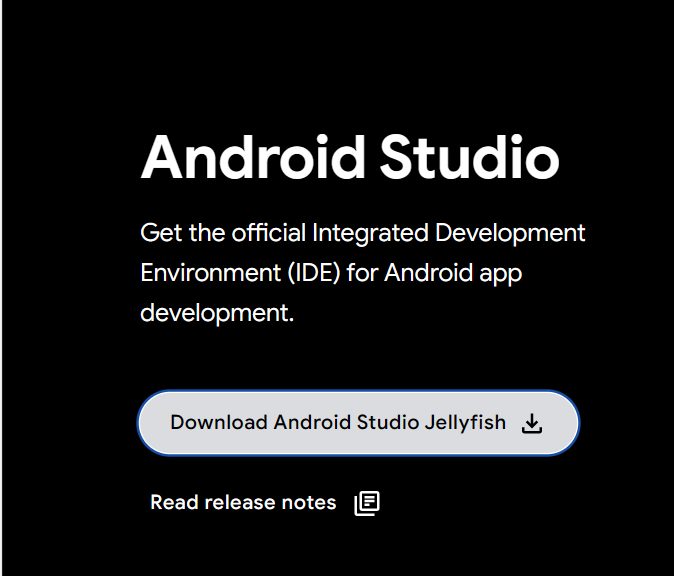Click the download arrow icon

point(532,423)
